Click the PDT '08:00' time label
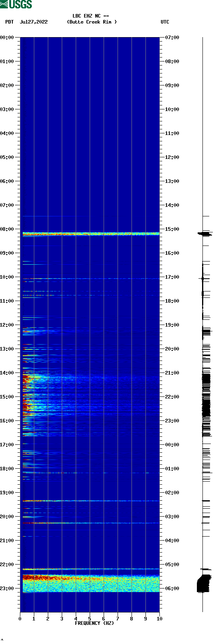The image size is (220, 644). coord(7,229)
